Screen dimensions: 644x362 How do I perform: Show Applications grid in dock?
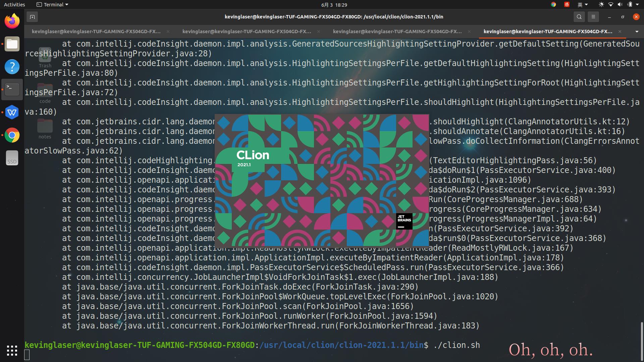(x=12, y=351)
